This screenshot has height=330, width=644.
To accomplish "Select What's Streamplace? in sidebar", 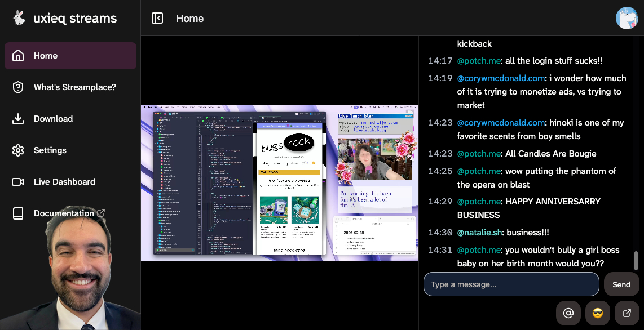I will [74, 87].
